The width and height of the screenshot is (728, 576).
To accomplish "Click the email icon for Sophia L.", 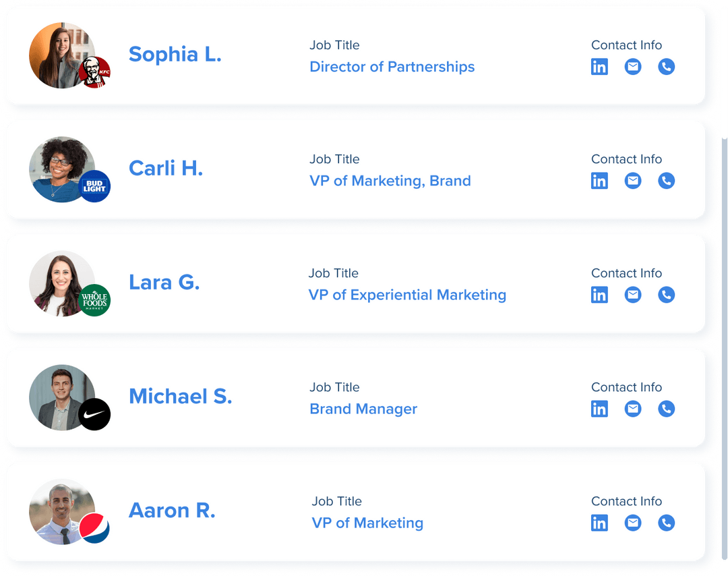I will tap(633, 67).
